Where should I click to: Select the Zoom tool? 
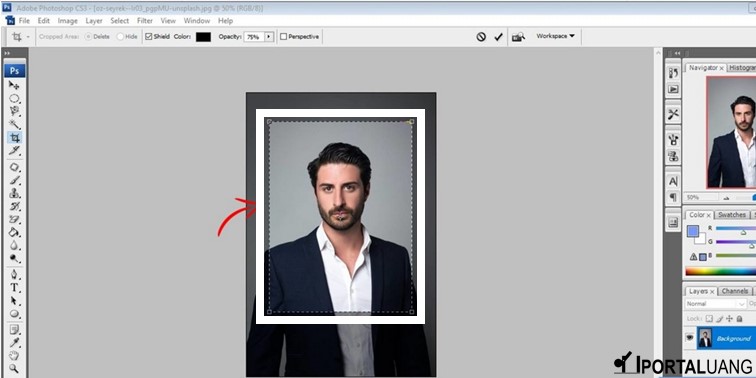[14, 369]
